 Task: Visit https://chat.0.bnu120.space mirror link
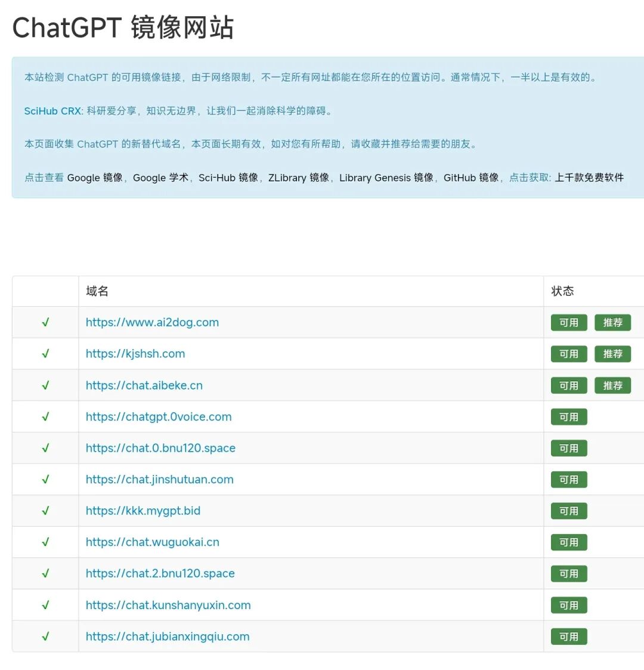160,448
